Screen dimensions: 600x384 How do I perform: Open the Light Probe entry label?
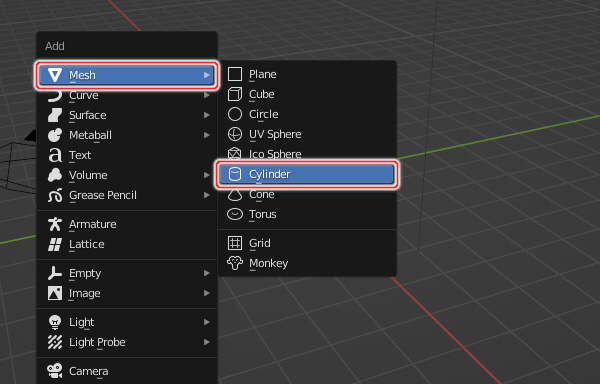[97, 342]
